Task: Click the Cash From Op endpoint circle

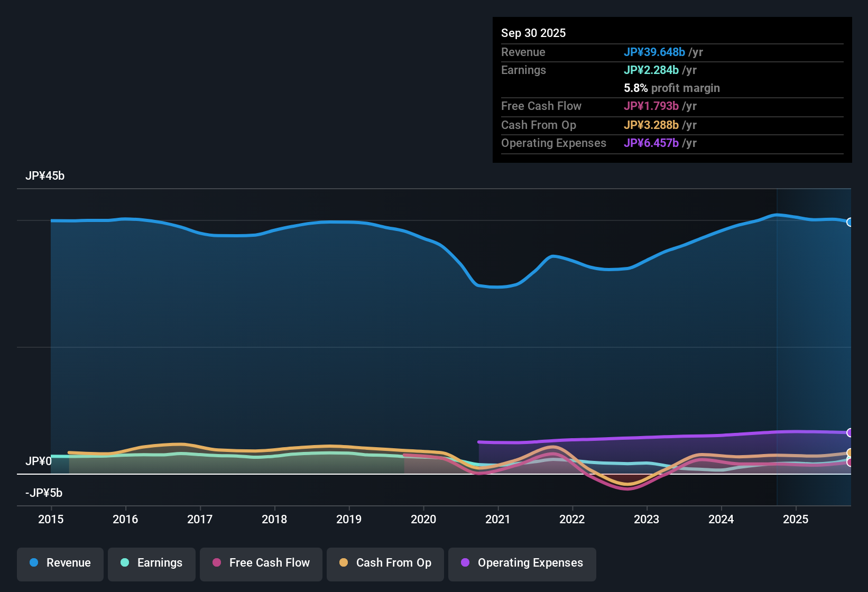Action: point(850,452)
